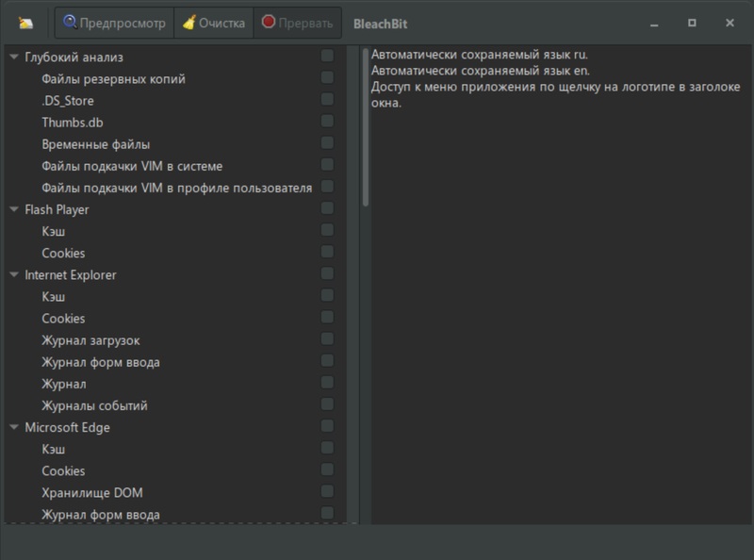This screenshot has height=560, width=754.
Task: Click the red Прервать stop icon
Action: (269, 23)
